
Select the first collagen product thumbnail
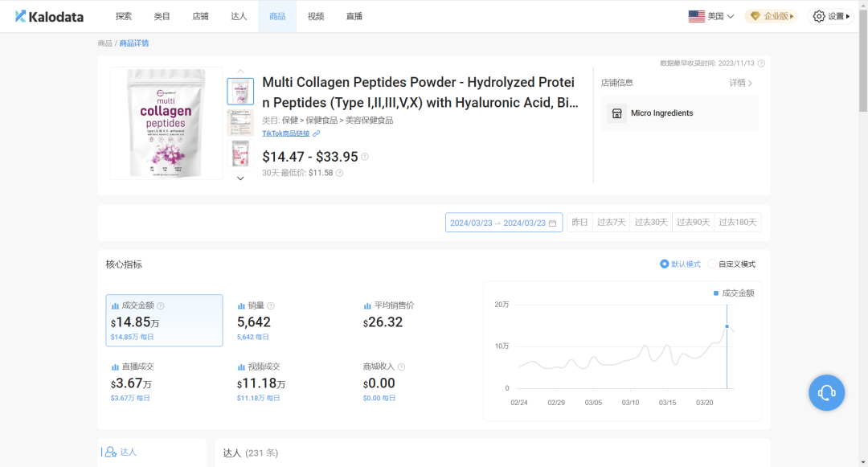(240, 91)
